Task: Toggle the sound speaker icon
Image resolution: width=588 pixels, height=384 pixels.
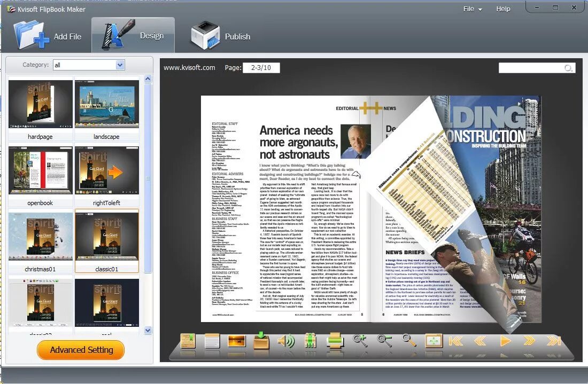Action: tap(286, 341)
